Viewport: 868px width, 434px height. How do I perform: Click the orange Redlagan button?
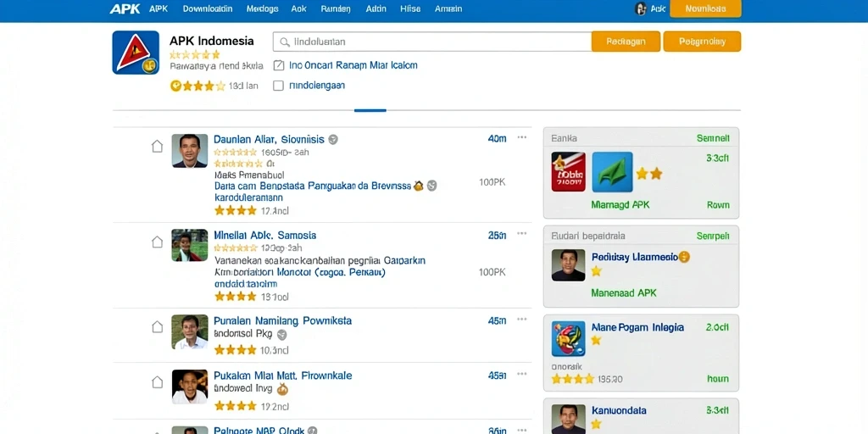coord(626,42)
